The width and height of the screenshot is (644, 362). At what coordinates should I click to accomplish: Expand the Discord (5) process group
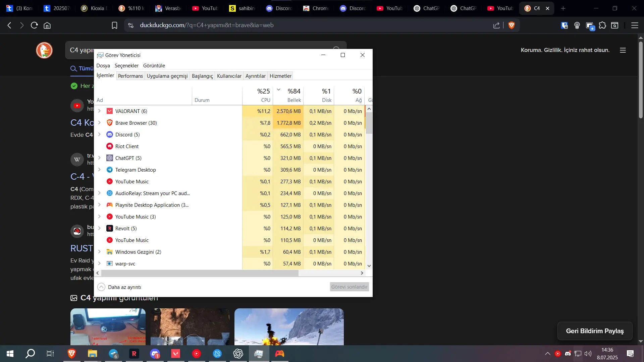click(99, 134)
